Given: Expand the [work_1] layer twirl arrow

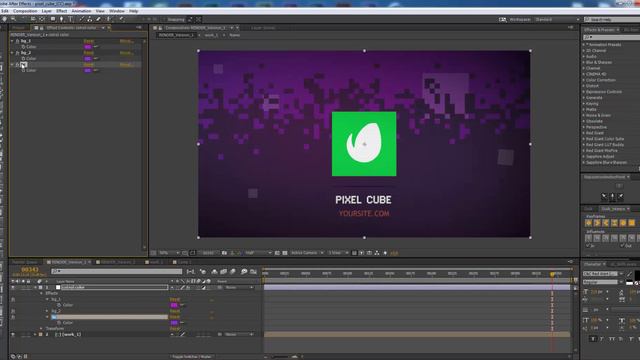Looking at the screenshot, I should (x=35, y=334).
